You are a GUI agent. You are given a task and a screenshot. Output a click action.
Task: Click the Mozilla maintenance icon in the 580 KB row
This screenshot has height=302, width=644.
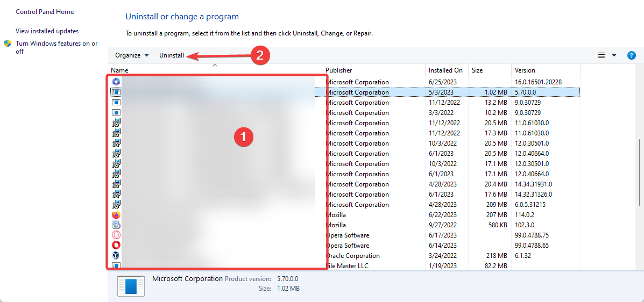point(116,225)
